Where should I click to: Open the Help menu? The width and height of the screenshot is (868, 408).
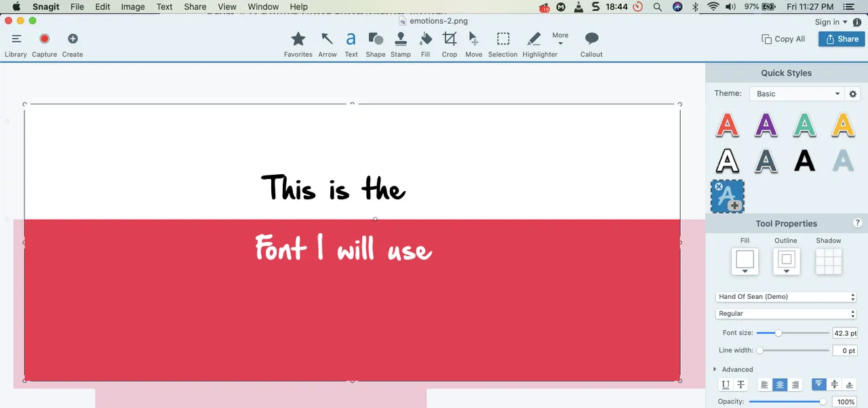298,7
